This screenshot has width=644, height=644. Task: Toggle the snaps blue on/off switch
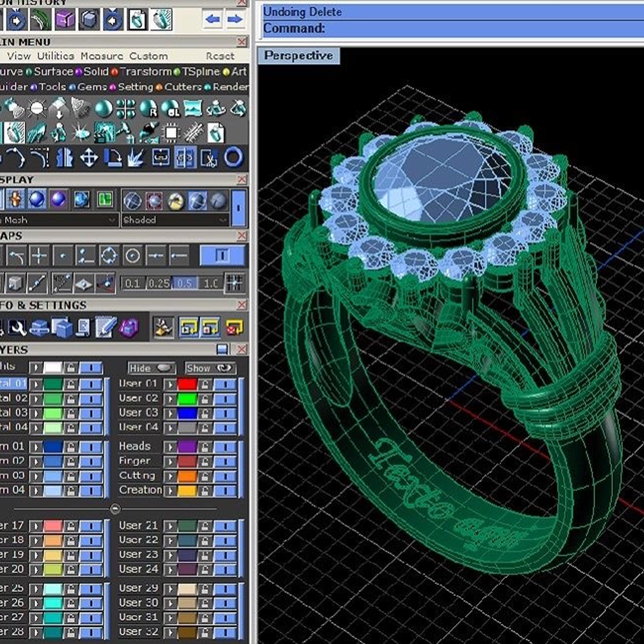(222, 255)
